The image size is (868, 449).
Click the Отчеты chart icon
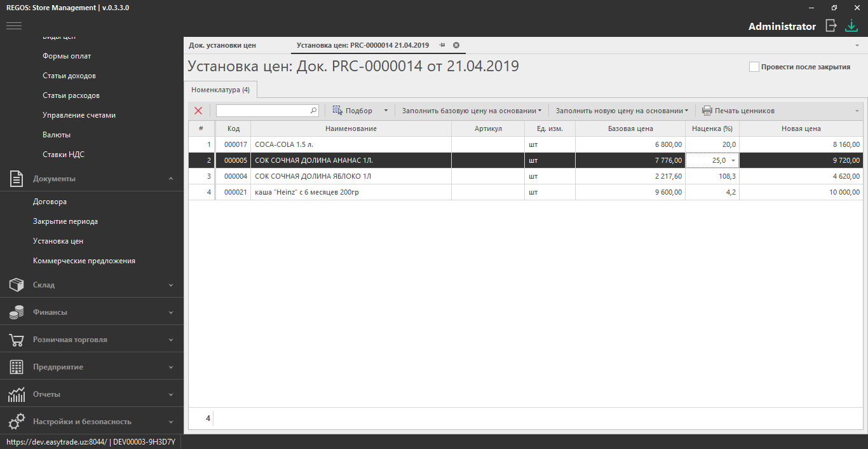click(x=17, y=394)
